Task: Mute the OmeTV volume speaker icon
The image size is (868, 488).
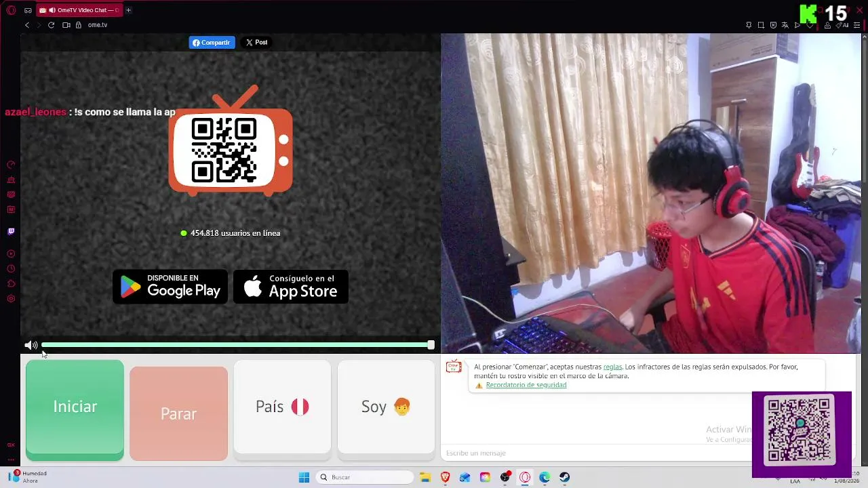Action: 31,346
